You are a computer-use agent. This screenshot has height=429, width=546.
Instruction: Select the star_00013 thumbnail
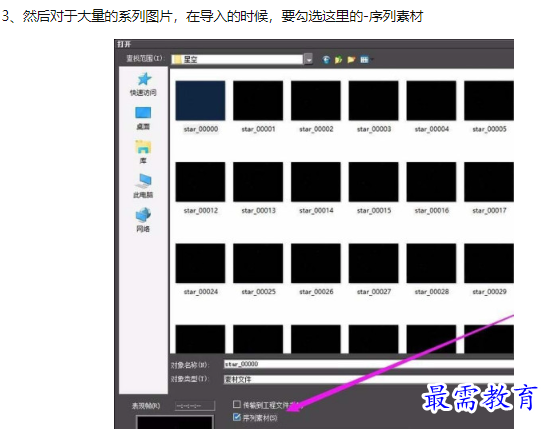coord(258,182)
